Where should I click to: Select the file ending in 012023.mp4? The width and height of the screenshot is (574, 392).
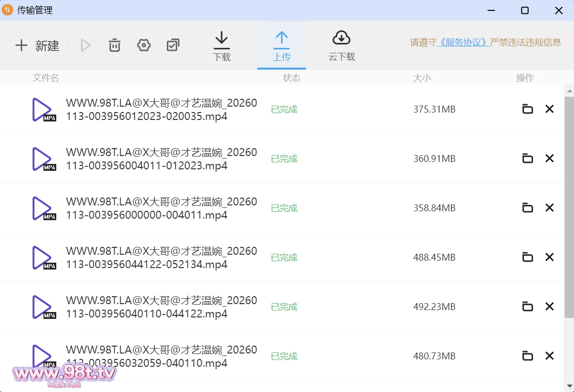tap(161, 158)
